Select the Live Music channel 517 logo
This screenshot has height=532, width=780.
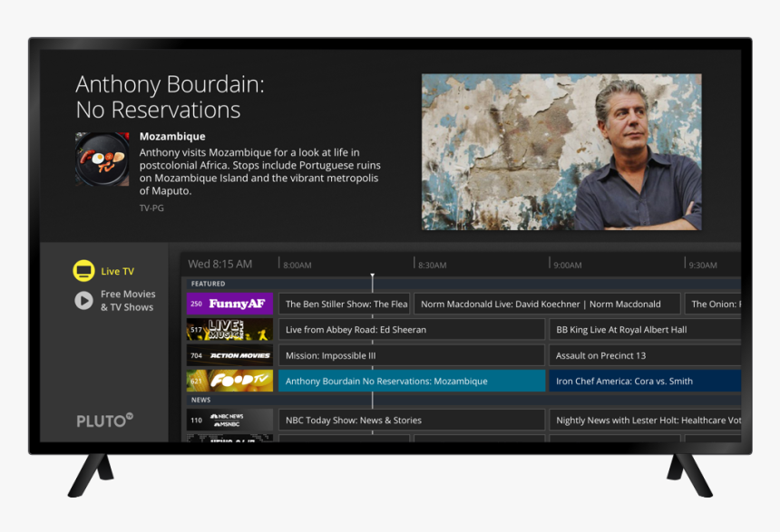tap(229, 330)
